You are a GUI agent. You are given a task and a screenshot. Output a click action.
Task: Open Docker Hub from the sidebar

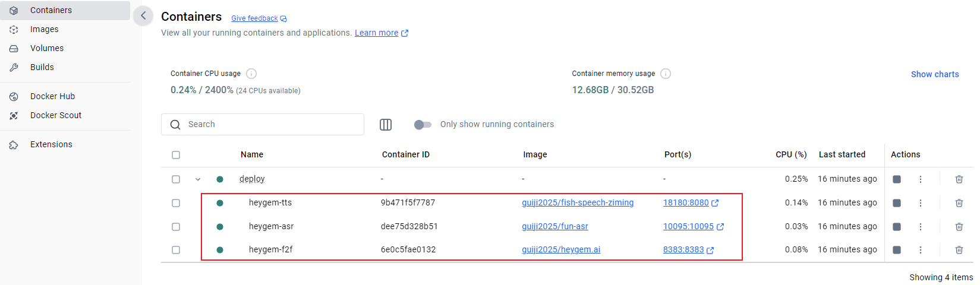pos(65,96)
